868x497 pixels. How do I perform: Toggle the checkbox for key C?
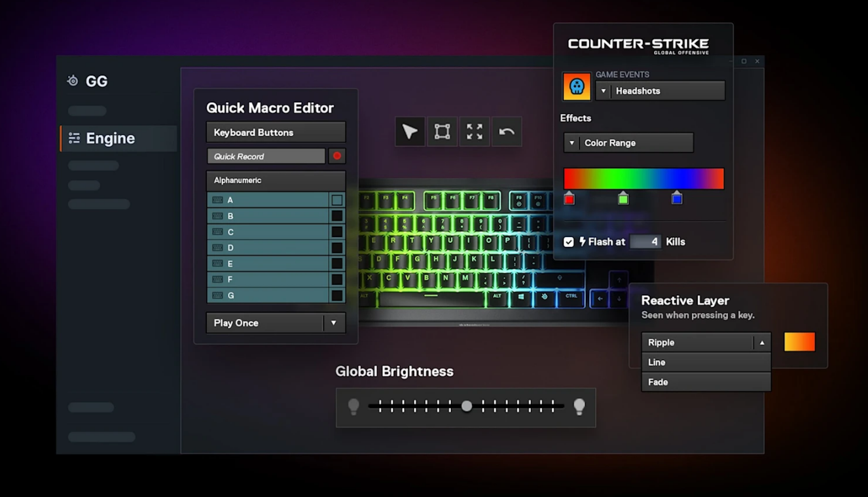coord(336,232)
